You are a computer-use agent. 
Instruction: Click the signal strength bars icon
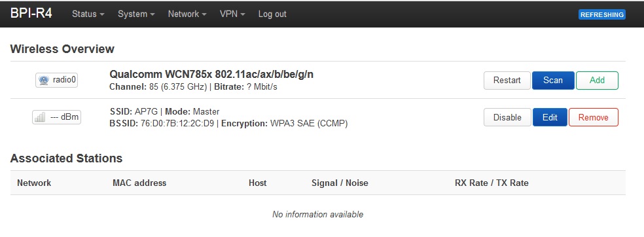[41, 117]
